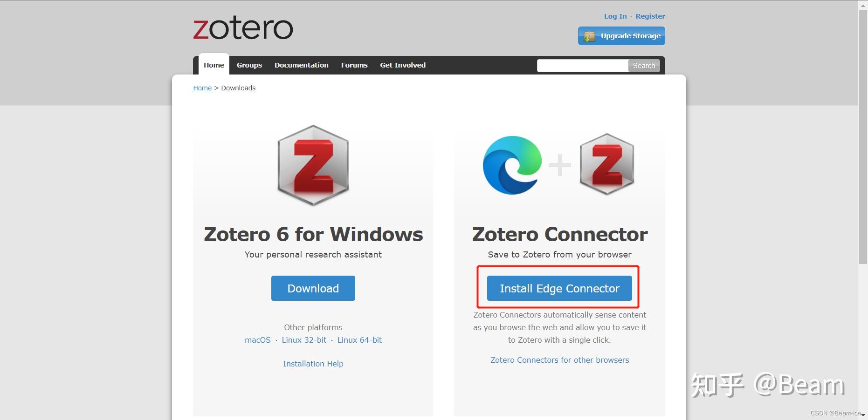Open the Forums page
This screenshot has width=868, height=420.
[x=354, y=65]
